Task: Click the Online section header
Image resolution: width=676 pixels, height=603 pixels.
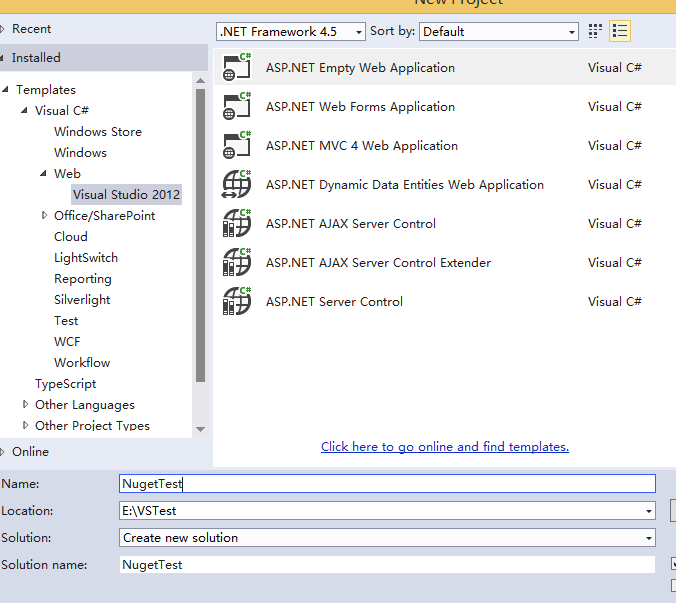Action: (30, 452)
